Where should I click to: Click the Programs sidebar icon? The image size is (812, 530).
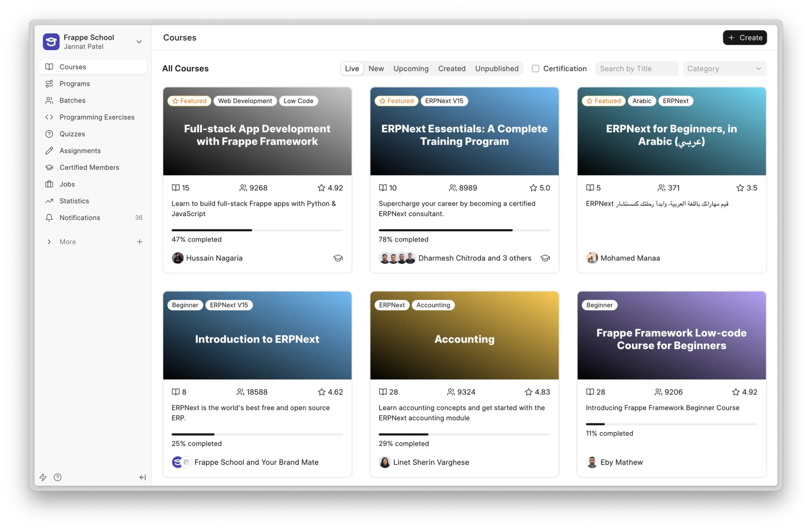click(49, 83)
